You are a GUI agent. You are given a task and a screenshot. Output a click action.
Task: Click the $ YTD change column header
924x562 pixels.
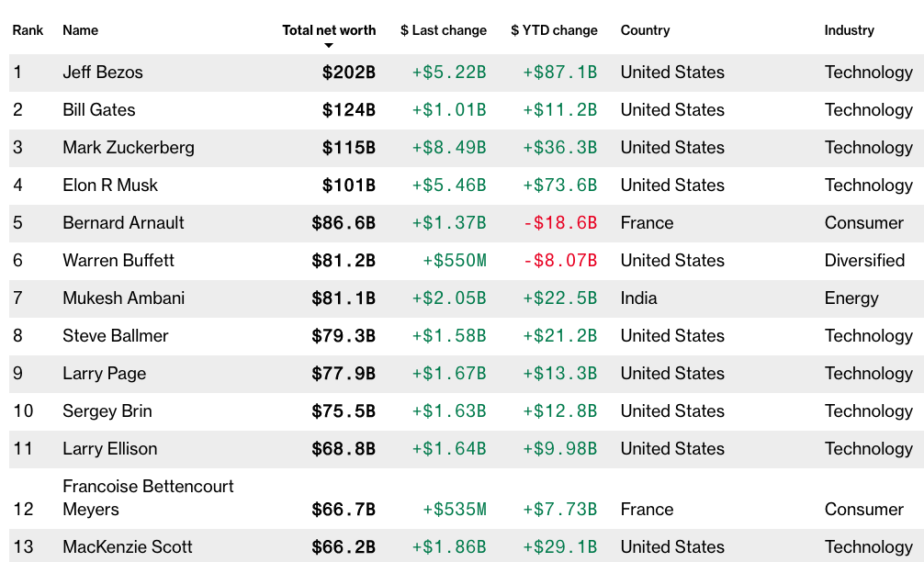pos(554,30)
